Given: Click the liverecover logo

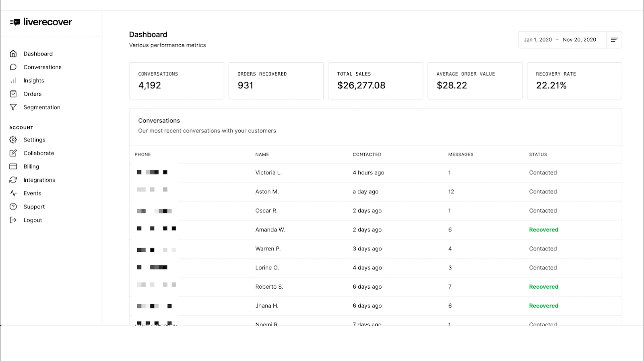Looking at the screenshot, I should pyautogui.click(x=41, y=22).
